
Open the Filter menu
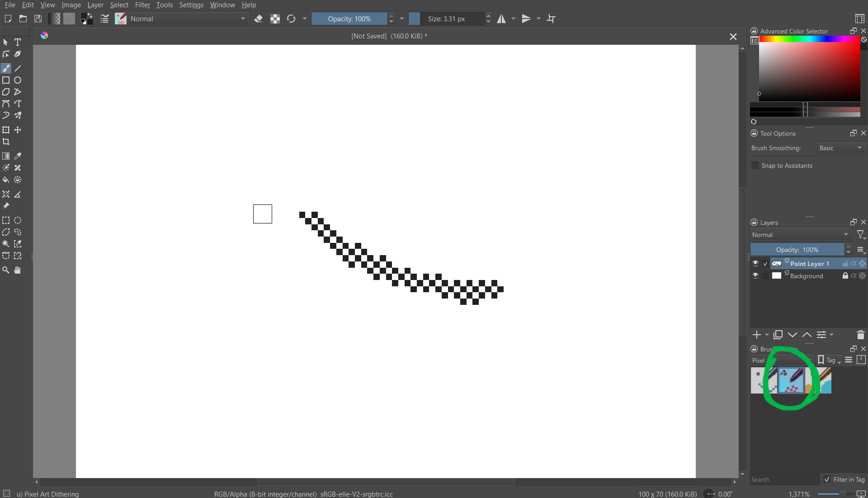[x=142, y=5]
